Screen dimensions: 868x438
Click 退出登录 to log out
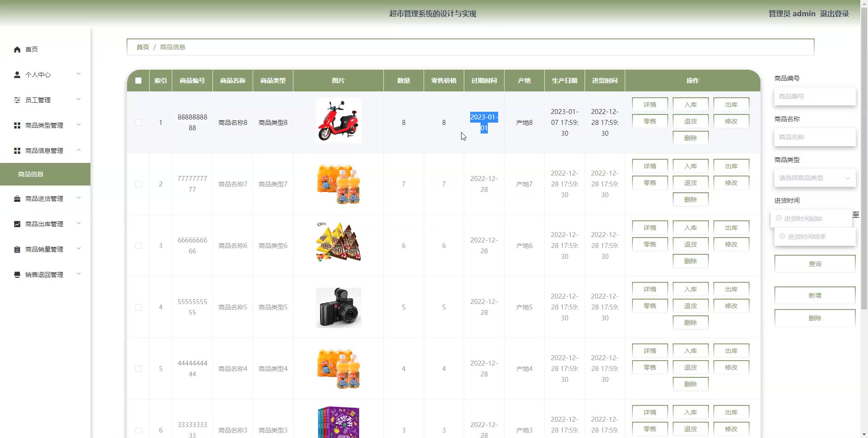point(834,14)
